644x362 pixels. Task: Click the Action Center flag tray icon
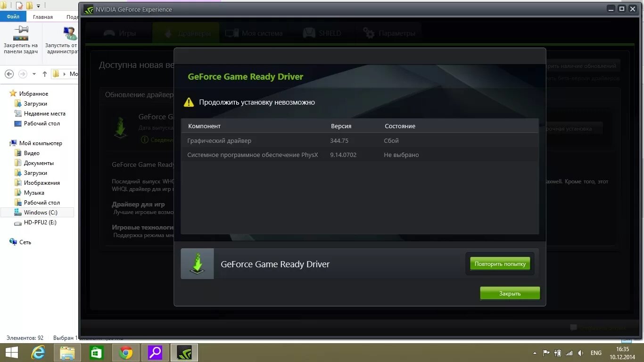point(546,353)
